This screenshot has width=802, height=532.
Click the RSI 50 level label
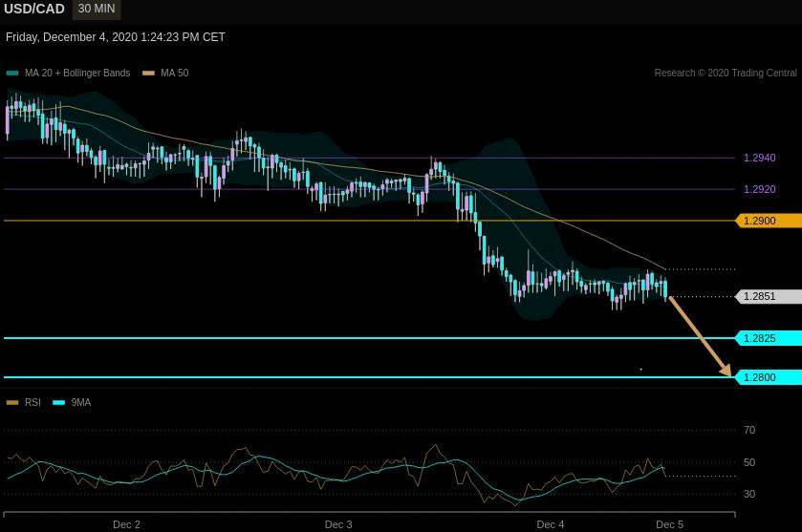pos(749,462)
